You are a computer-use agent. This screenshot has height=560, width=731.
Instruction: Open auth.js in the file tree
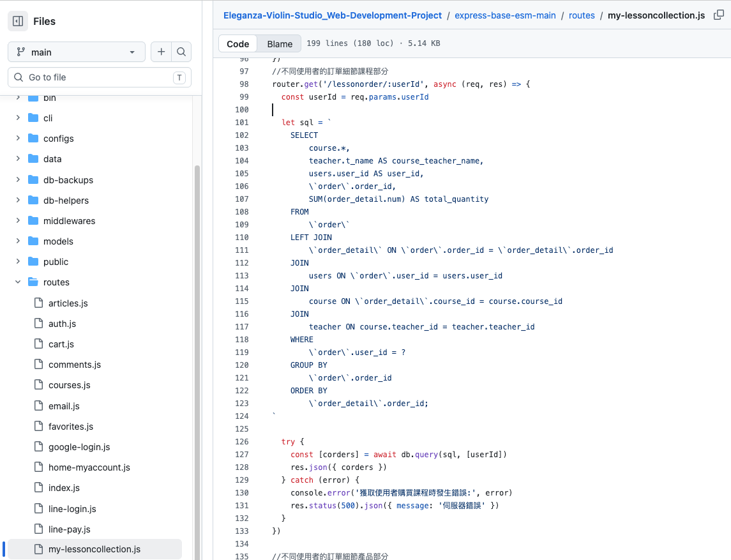(x=62, y=324)
